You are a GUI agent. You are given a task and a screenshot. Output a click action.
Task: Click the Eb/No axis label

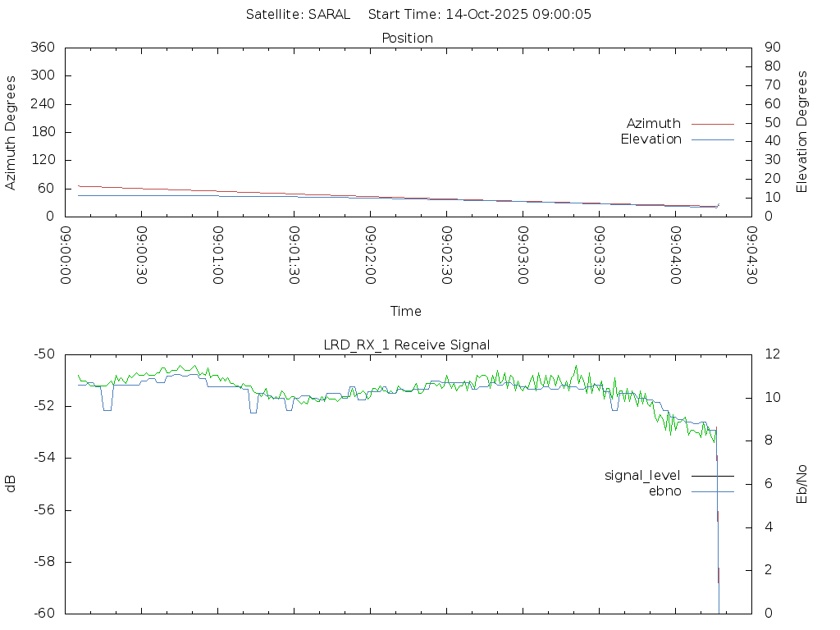[x=802, y=484]
